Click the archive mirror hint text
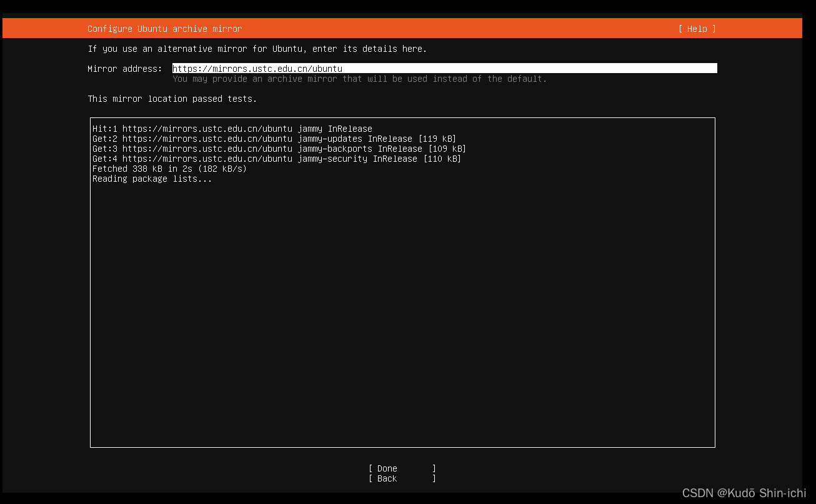This screenshot has height=504, width=816. [x=359, y=79]
